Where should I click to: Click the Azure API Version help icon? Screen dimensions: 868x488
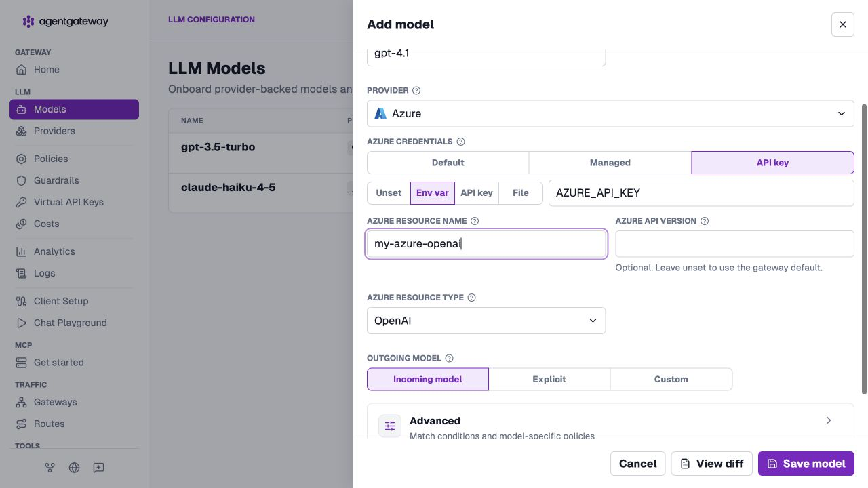point(705,221)
